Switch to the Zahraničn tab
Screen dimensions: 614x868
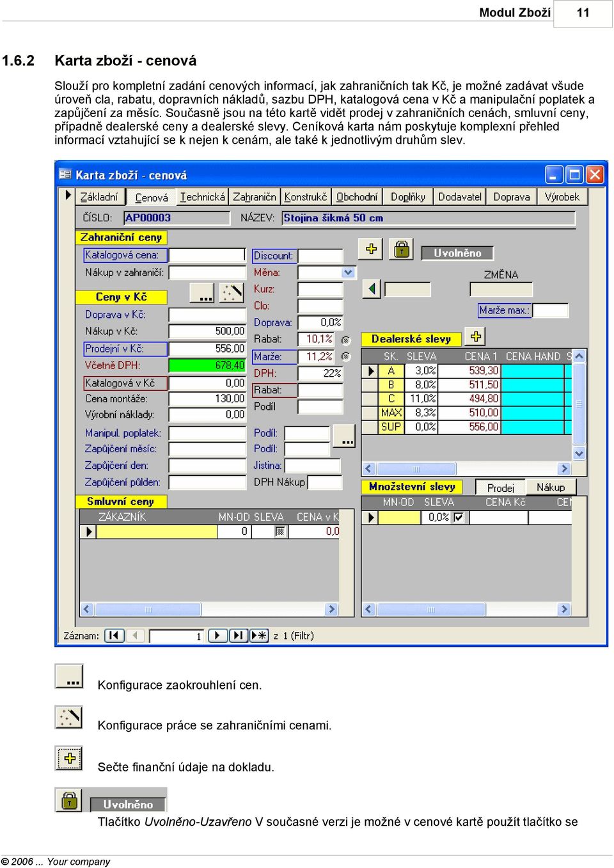[255, 197]
